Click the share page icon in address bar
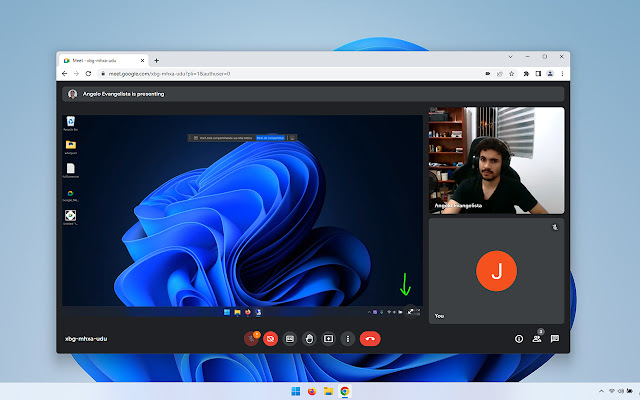The width and height of the screenshot is (640, 400). [x=500, y=74]
